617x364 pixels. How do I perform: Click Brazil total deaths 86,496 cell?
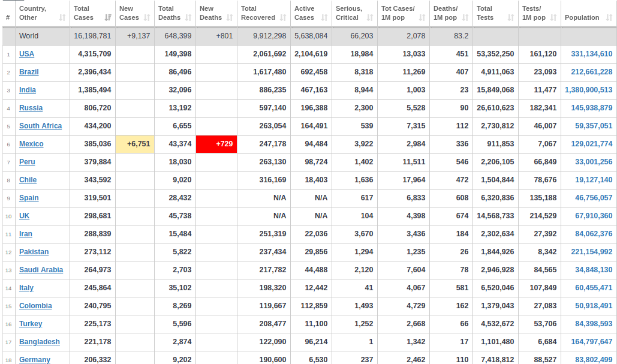coord(175,72)
